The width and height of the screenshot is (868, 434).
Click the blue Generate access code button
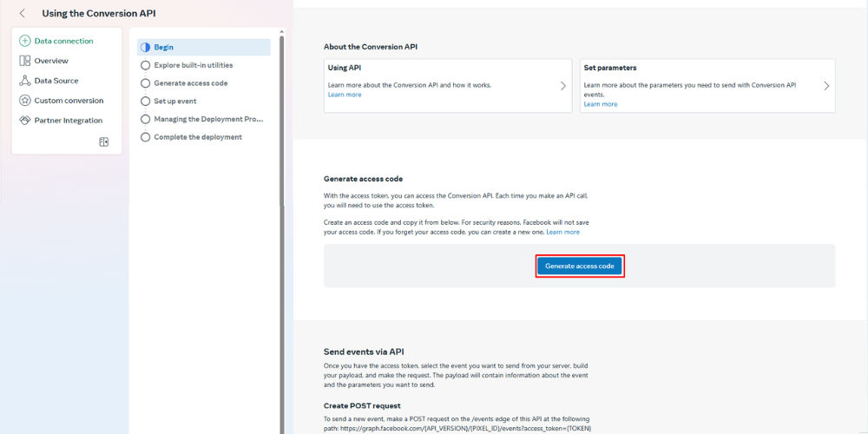point(580,266)
